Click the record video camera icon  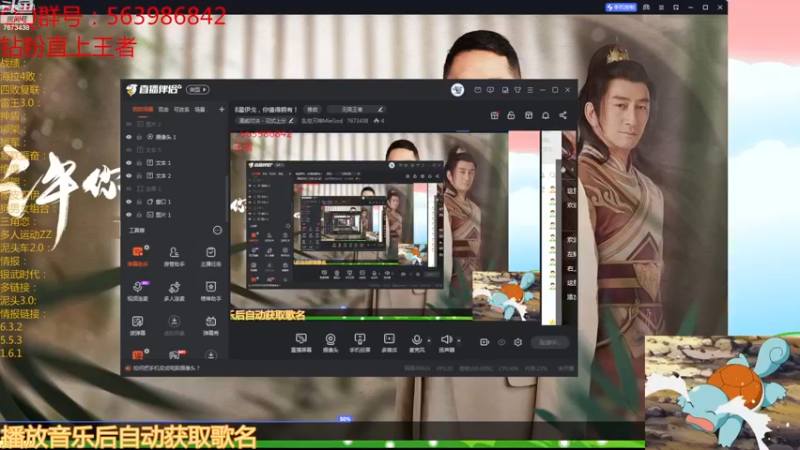484,342
